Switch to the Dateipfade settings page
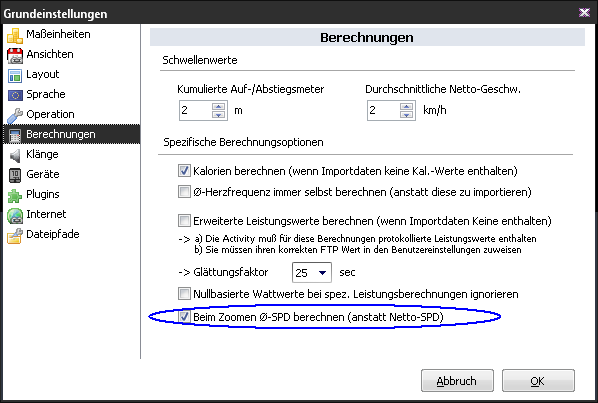The image size is (598, 403). [52, 234]
